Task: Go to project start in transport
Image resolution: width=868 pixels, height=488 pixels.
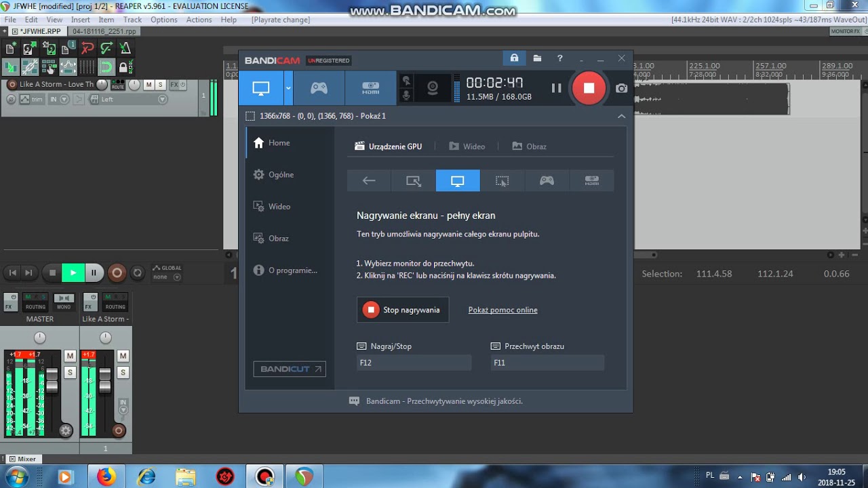Action: pyautogui.click(x=12, y=272)
